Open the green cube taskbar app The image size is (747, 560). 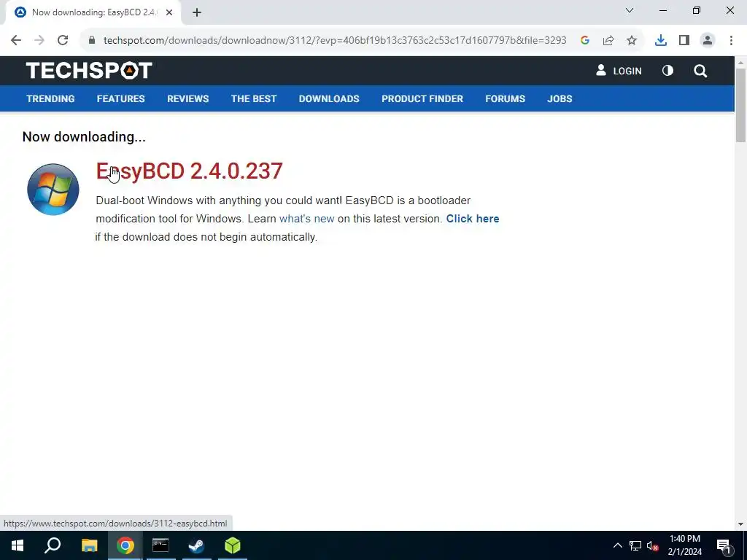(x=233, y=545)
